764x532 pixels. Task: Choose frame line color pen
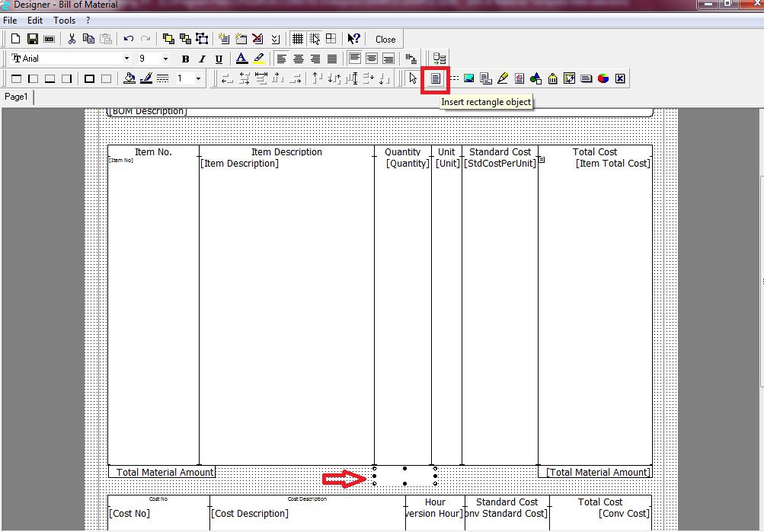tap(146, 78)
